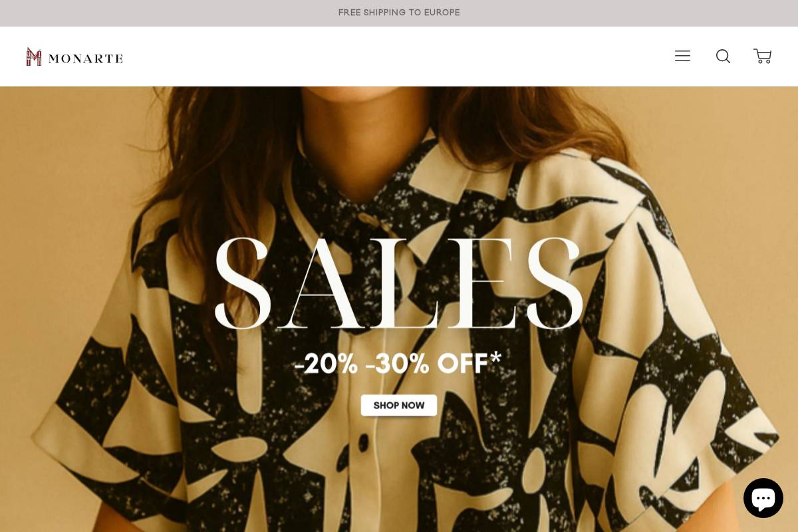This screenshot has height=532, width=798.
Task: Go home via the MONARTE wordmark
Action: point(85,59)
